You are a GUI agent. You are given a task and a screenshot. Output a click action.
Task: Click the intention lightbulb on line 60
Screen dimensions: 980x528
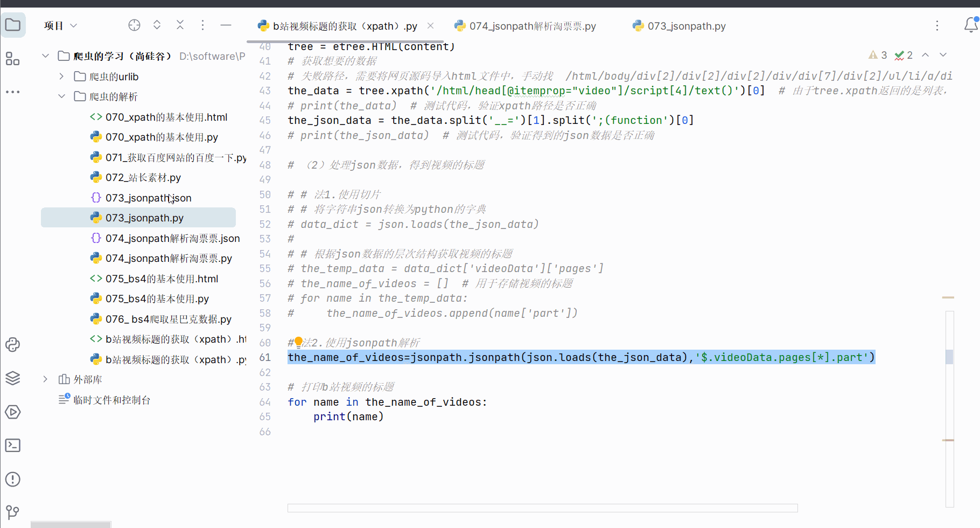298,342
